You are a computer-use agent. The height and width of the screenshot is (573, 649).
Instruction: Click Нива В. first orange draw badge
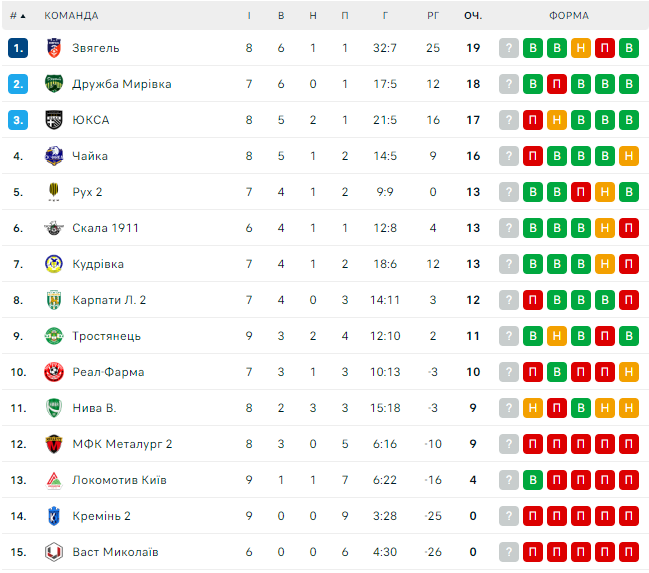coord(509,408)
